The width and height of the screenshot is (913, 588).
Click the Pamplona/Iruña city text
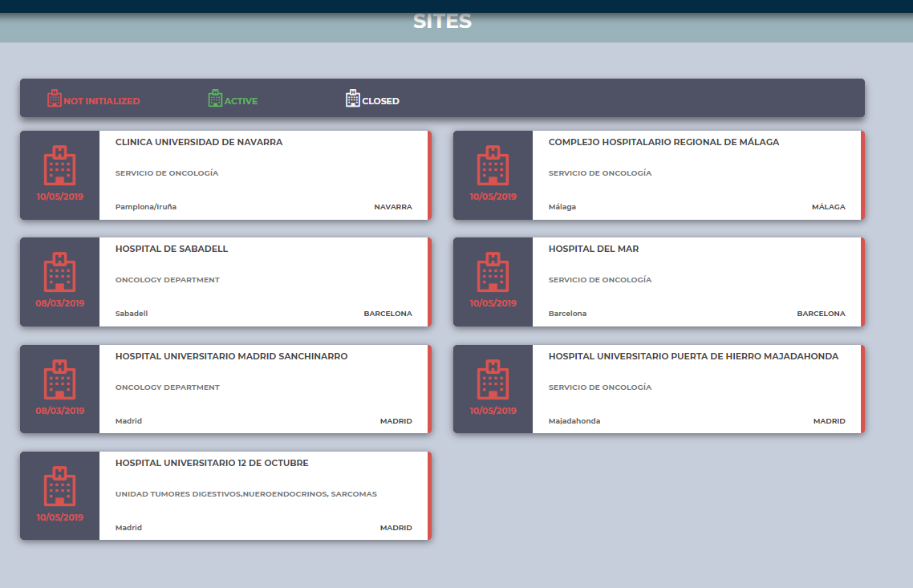point(146,207)
